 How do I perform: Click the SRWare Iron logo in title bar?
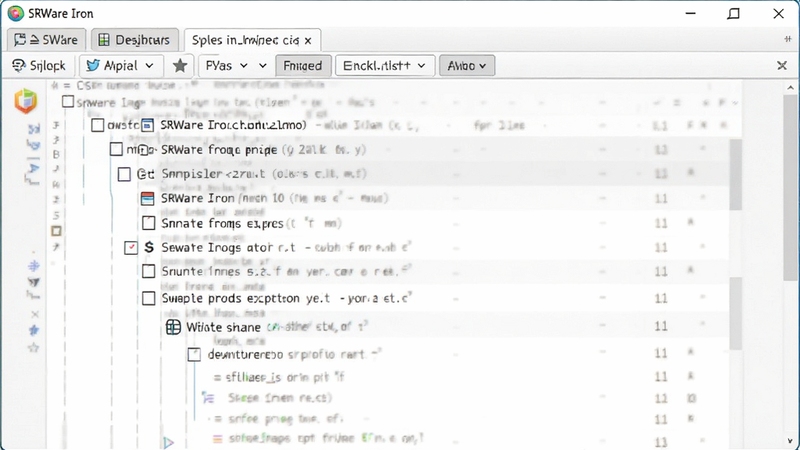15,14
